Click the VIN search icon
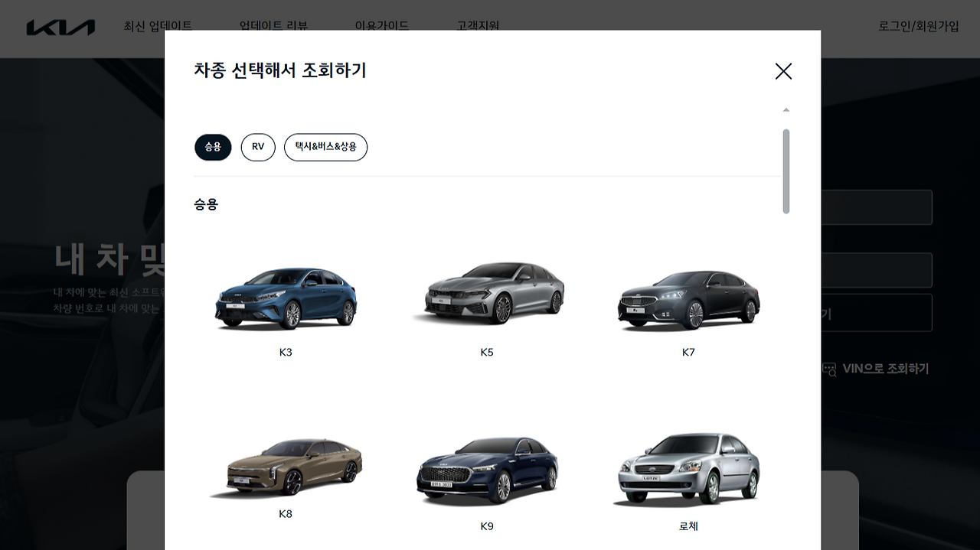Viewport: 980px width, 550px height. (x=829, y=369)
